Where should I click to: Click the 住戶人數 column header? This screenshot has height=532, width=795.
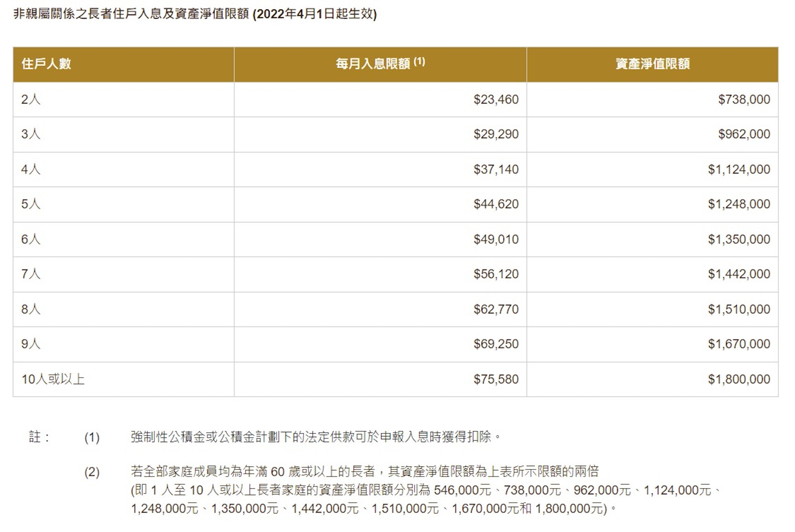pyautogui.click(x=46, y=64)
